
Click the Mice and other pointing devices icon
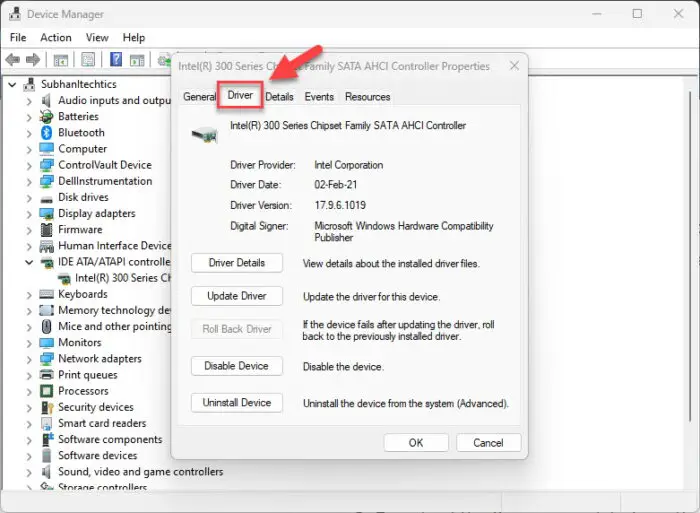pyautogui.click(x=46, y=326)
